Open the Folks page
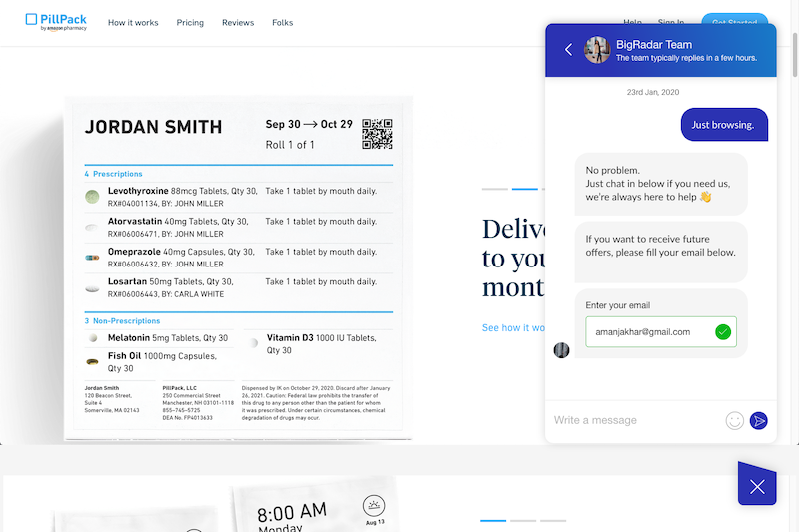Image resolution: width=799 pixels, height=532 pixels. 283,22
